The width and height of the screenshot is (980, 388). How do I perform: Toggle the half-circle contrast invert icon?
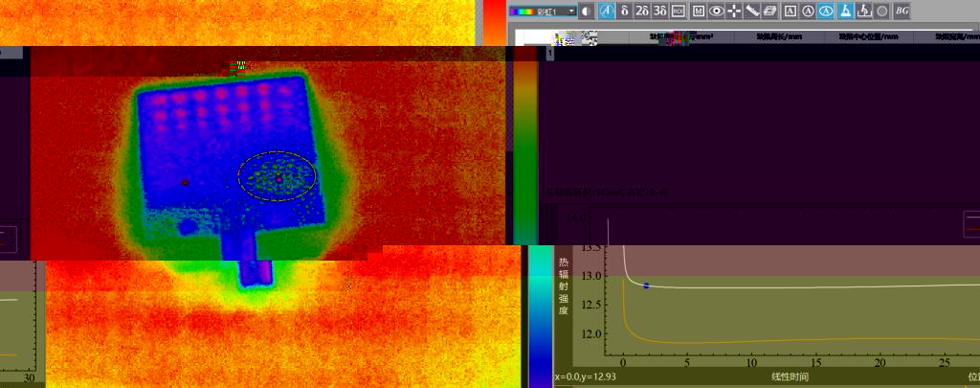587,11
